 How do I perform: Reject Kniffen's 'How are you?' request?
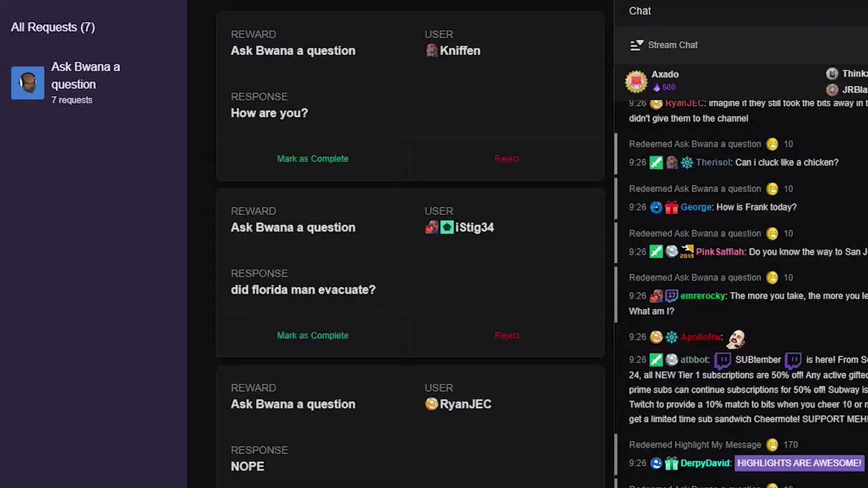(507, 158)
